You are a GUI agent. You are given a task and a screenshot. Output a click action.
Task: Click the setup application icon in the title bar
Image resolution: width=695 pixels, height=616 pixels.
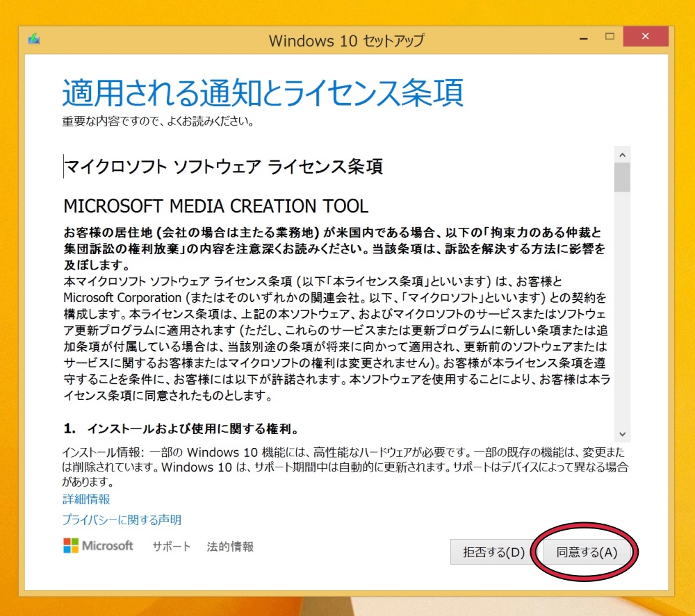point(33,40)
